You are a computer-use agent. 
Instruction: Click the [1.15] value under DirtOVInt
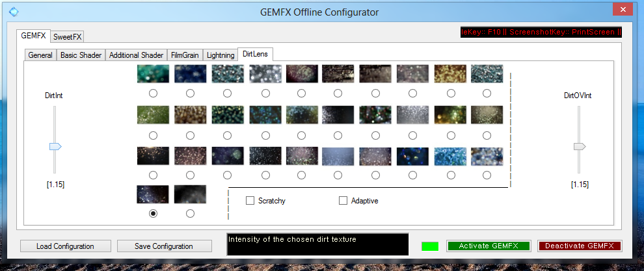coord(580,185)
